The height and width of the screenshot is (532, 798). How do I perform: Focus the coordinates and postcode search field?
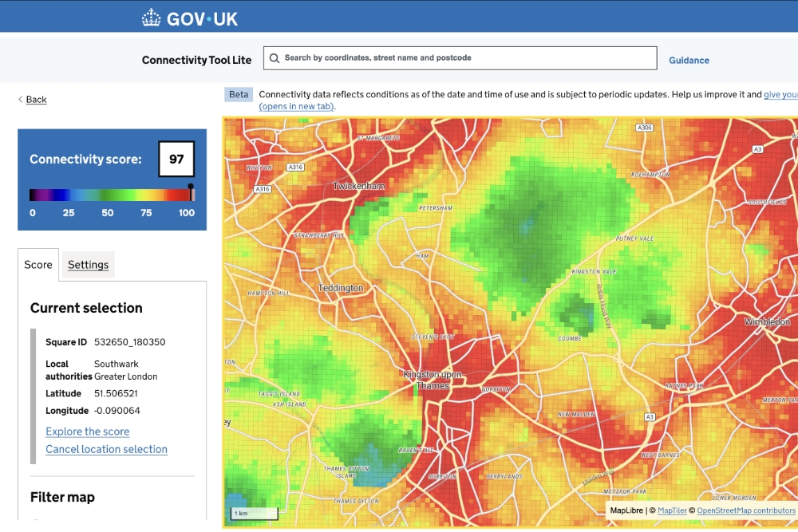click(x=469, y=58)
